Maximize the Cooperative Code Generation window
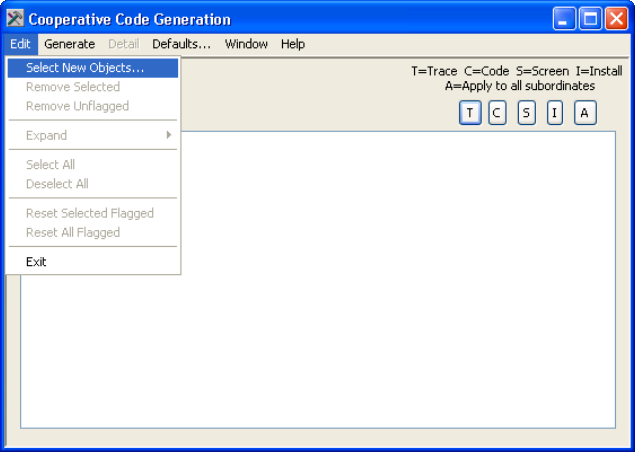The image size is (635, 452). [590, 19]
